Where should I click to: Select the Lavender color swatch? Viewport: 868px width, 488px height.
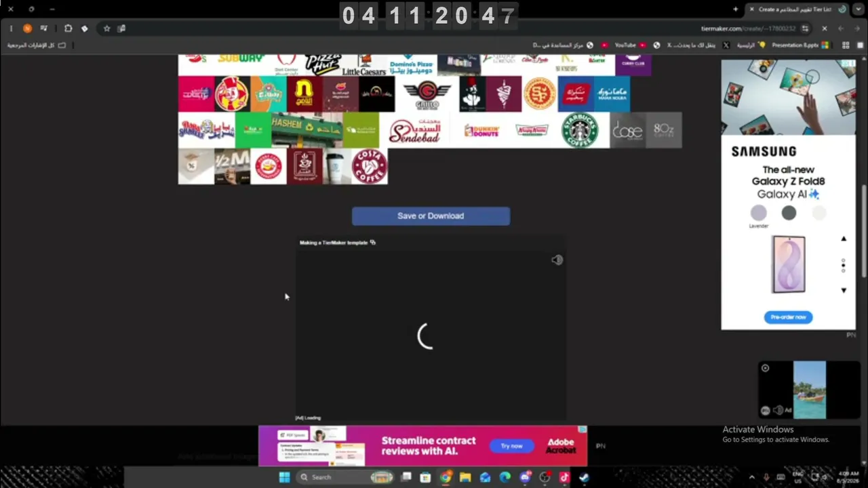pyautogui.click(x=758, y=213)
